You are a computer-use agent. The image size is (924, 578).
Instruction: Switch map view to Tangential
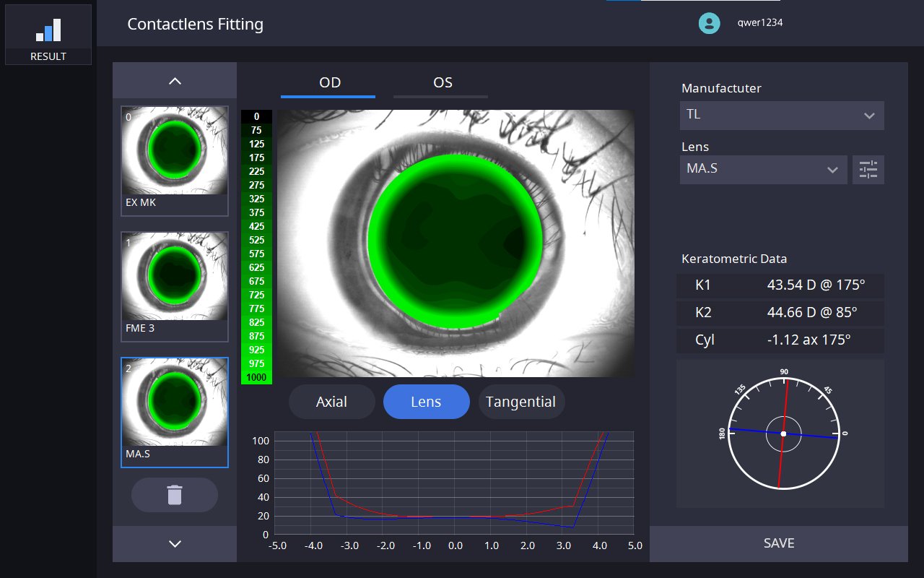[x=521, y=402]
